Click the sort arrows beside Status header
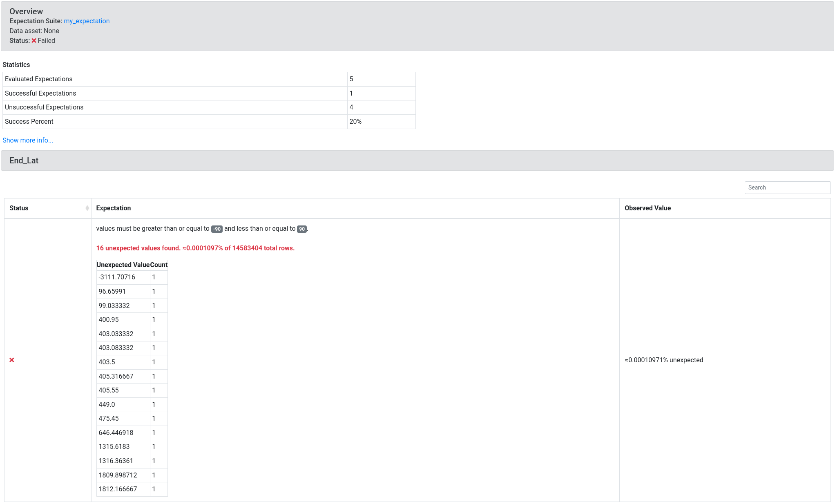The height and width of the screenshot is (504, 835). click(87, 208)
